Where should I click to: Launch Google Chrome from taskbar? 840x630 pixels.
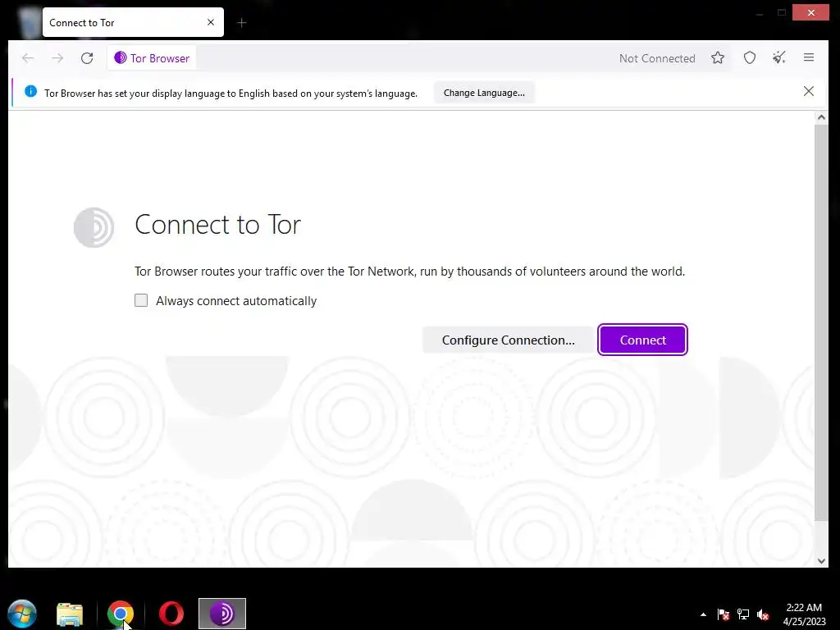(x=120, y=614)
